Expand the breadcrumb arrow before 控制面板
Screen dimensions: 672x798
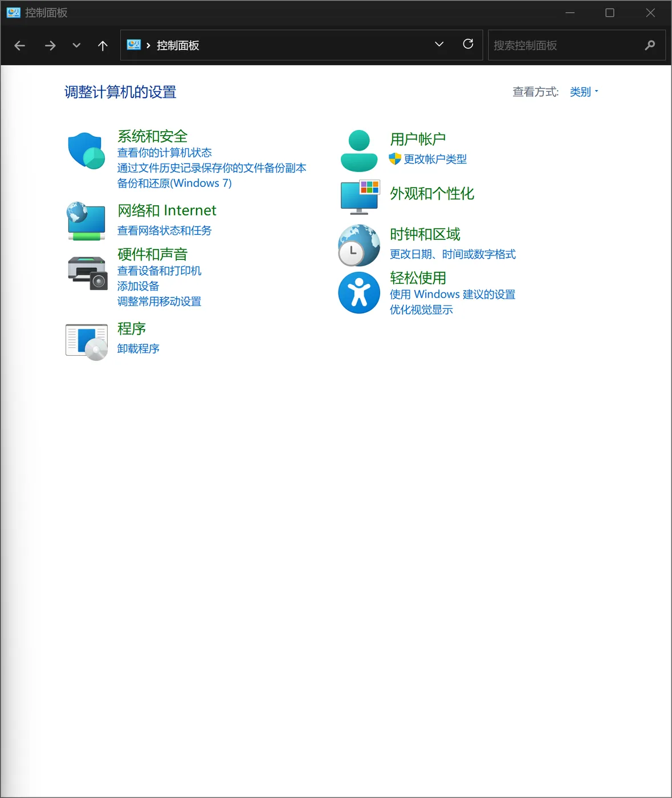pos(148,45)
